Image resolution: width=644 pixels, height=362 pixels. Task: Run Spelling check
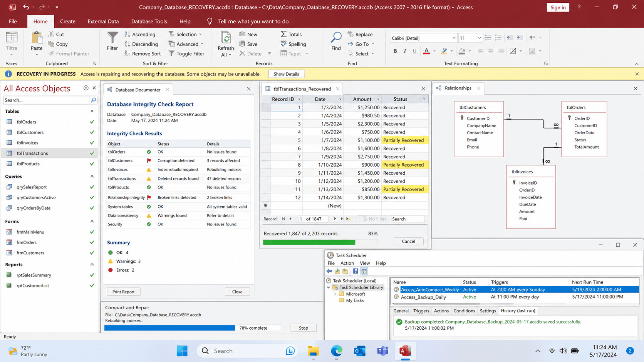(x=293, y=44)
